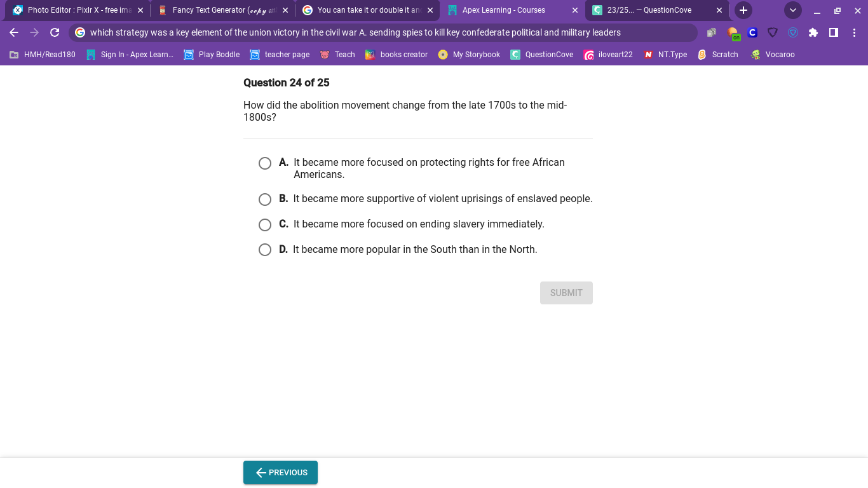The width and height of the screenshot is (868, 488).
Task: Open the Vocaroo bookmark
Action: (773, 55)
